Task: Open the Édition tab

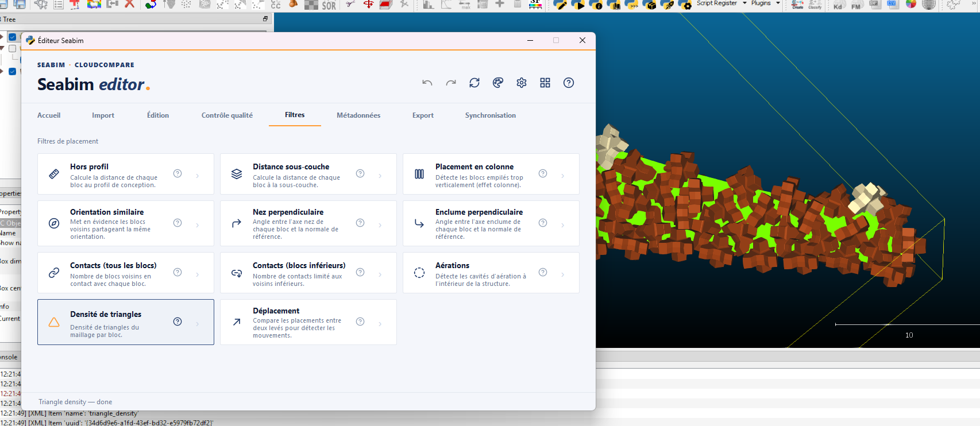Action: click(158, 115)
